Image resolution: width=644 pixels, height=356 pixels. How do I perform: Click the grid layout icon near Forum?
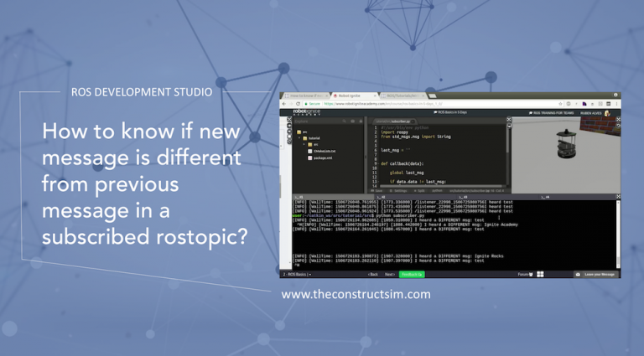(x=540, y=275)
